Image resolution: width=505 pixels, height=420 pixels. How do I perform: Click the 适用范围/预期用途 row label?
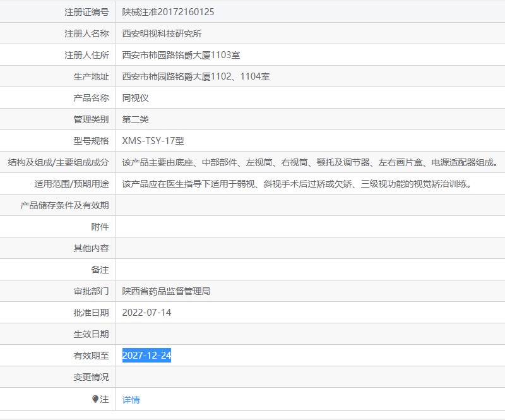click(71, 184)
